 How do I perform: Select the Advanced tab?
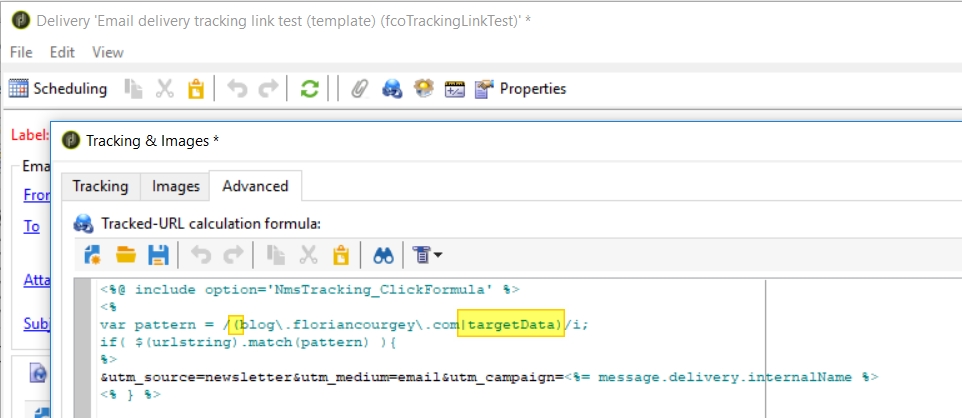255,186
